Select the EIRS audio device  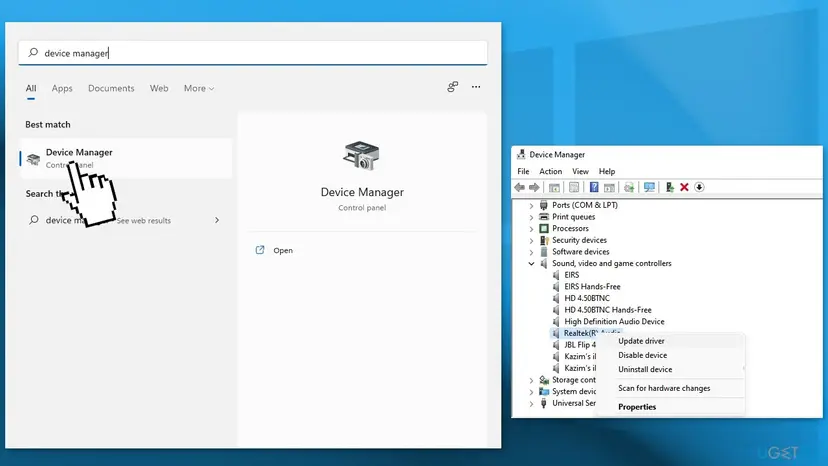[x=571, y=275]
